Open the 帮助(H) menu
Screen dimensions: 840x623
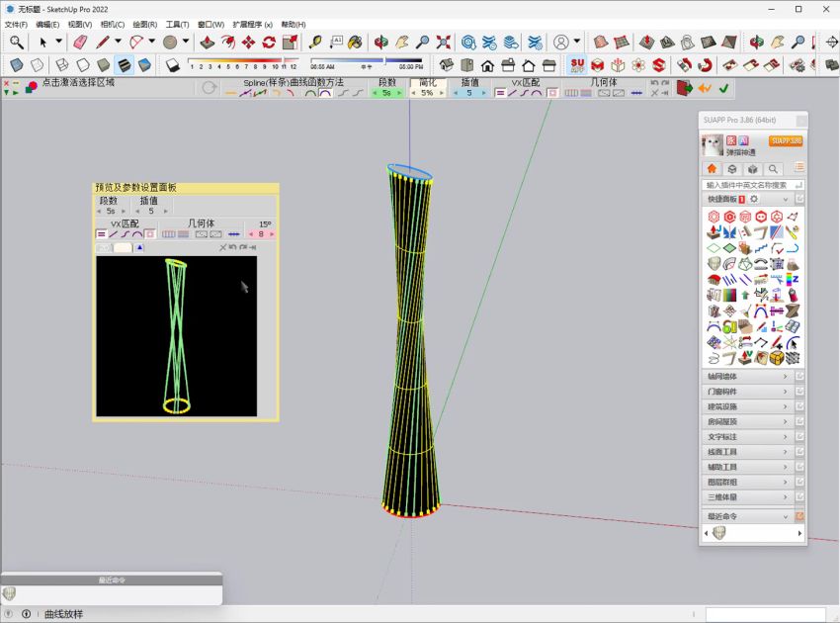click(294, 24)
